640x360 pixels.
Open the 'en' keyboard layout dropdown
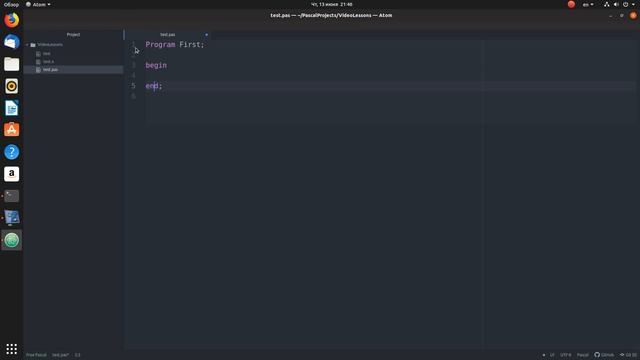coord(588,4)
